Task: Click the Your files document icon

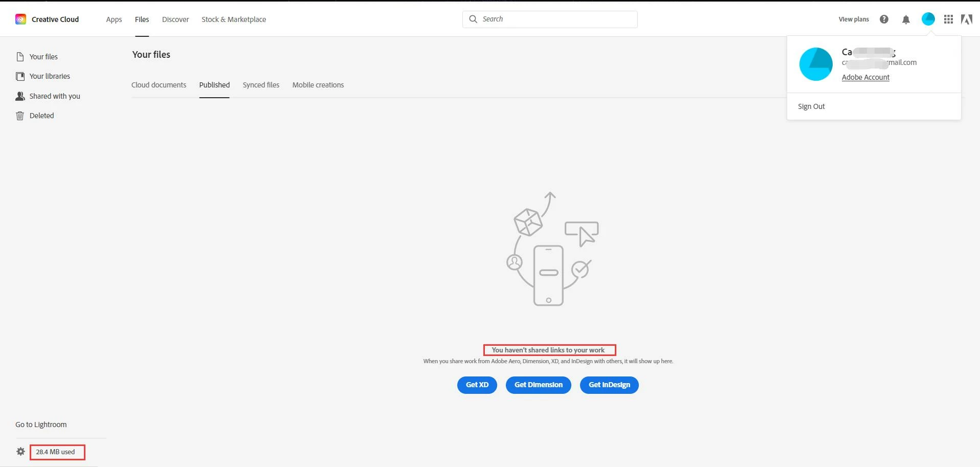Action: click(20, 57)
